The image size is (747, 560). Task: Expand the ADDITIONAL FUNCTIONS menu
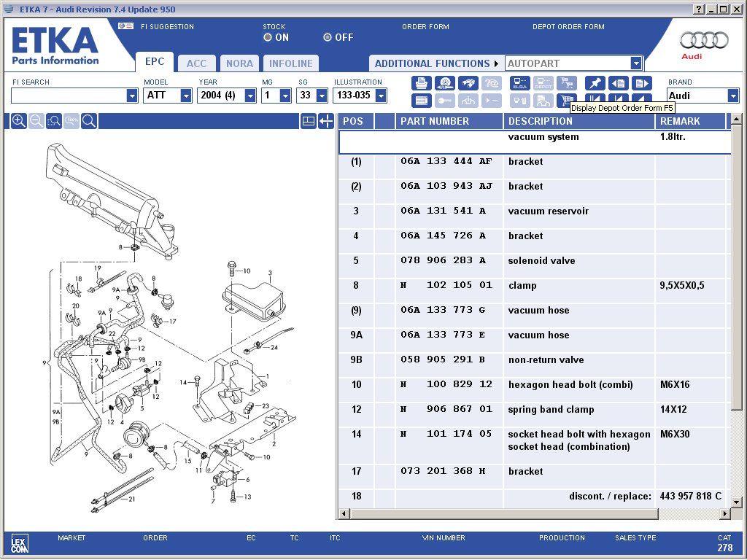tap(436, 63)
